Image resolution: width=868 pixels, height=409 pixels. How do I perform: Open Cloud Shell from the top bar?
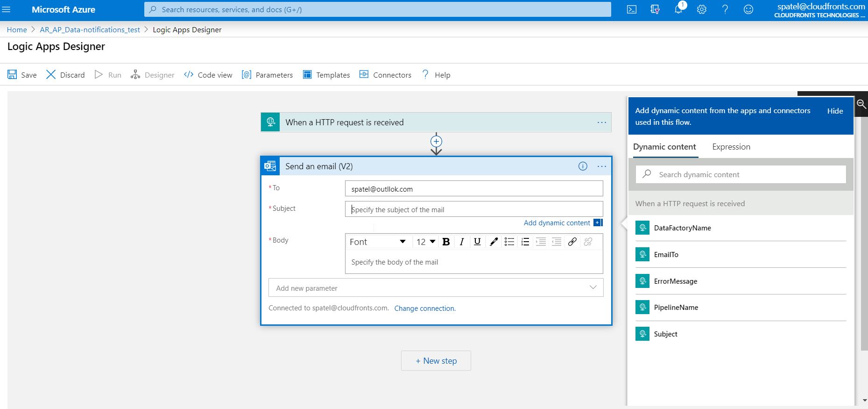click(x=632, y=9)
